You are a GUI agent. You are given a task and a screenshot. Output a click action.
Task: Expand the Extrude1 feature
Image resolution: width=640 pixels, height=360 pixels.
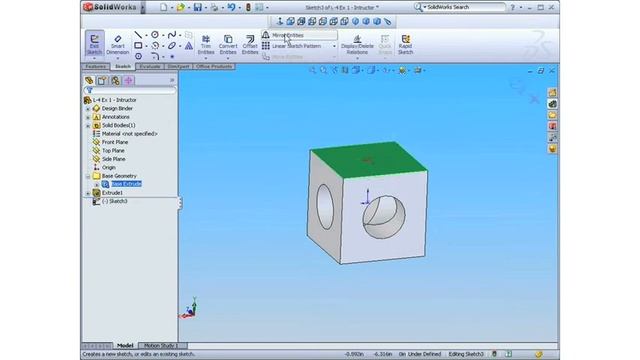[x=88, y=193]
